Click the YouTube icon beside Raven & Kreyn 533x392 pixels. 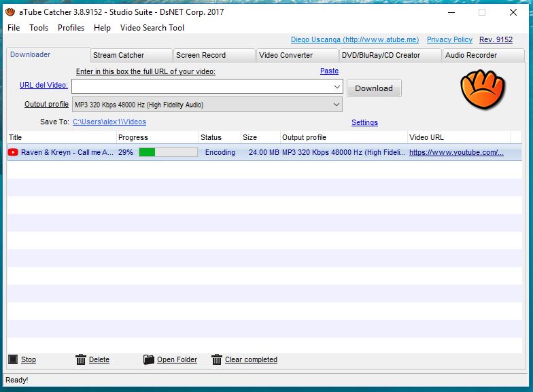tap(13, 152)
